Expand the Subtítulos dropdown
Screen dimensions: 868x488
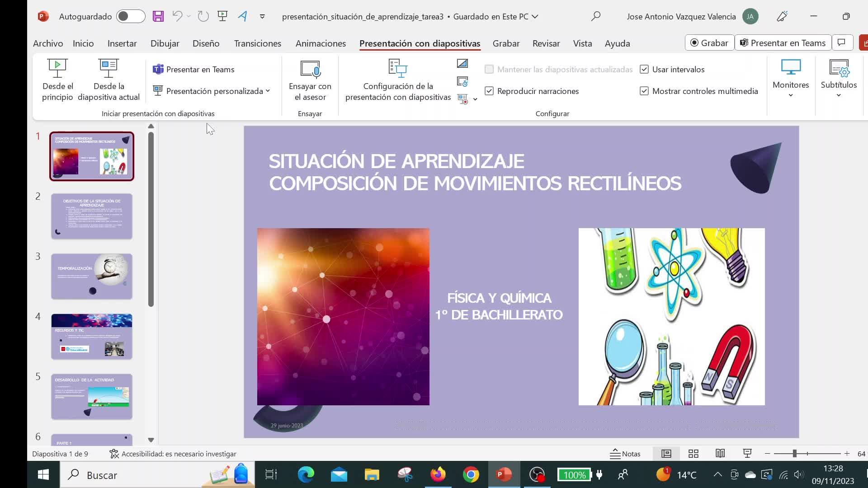tap(839, 80)
